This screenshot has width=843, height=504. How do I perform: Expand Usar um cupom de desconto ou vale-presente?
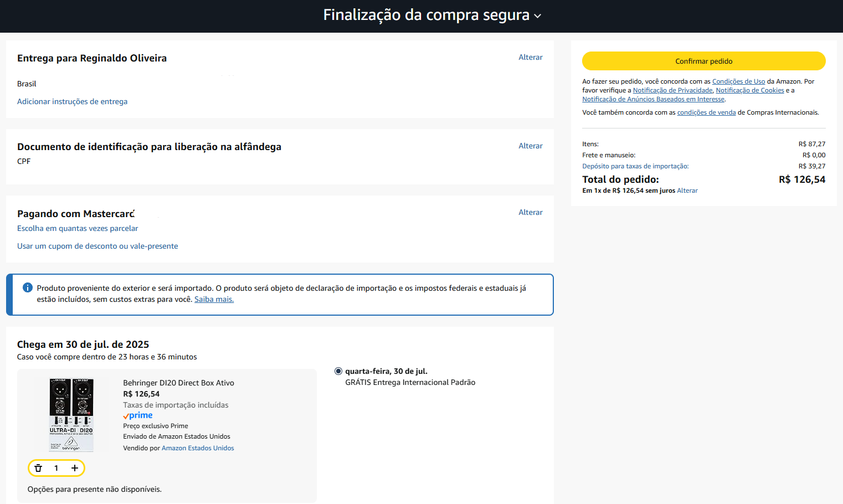click(97, 246)
